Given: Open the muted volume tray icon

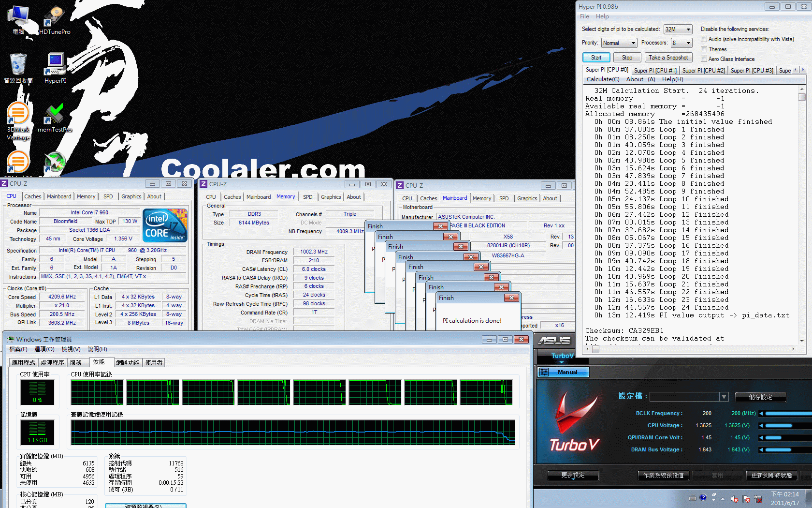Looking at the screenshot, I should pyautogui.click(x=735, y=499).
